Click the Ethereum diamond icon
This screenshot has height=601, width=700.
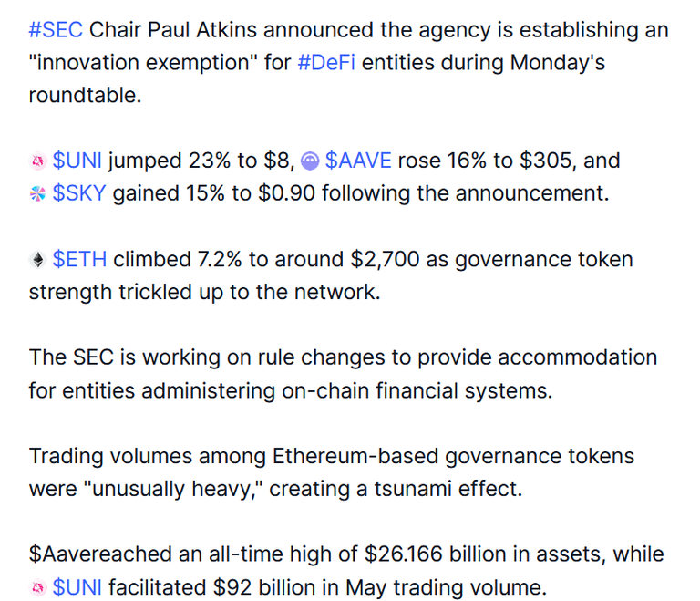[37, 260]
